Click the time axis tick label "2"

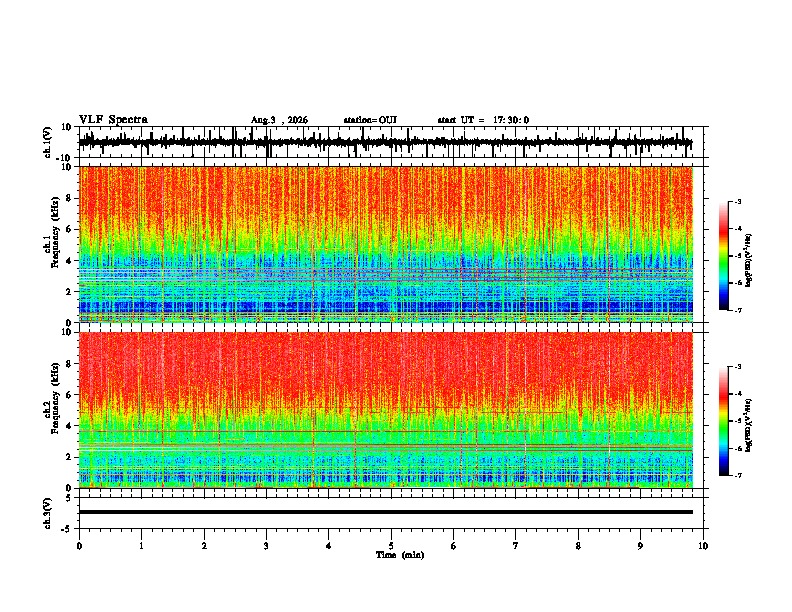[204, 546]
